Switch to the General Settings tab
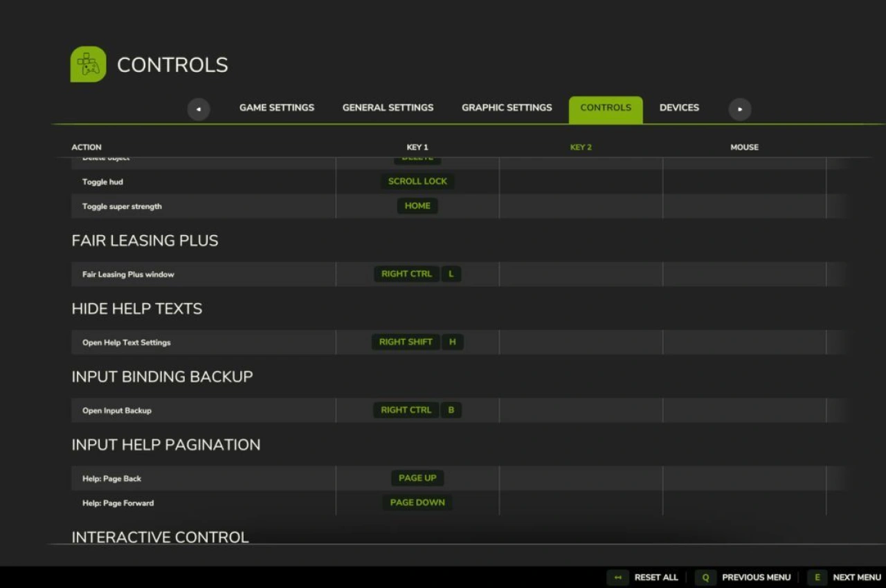 (x=388, y=108)
